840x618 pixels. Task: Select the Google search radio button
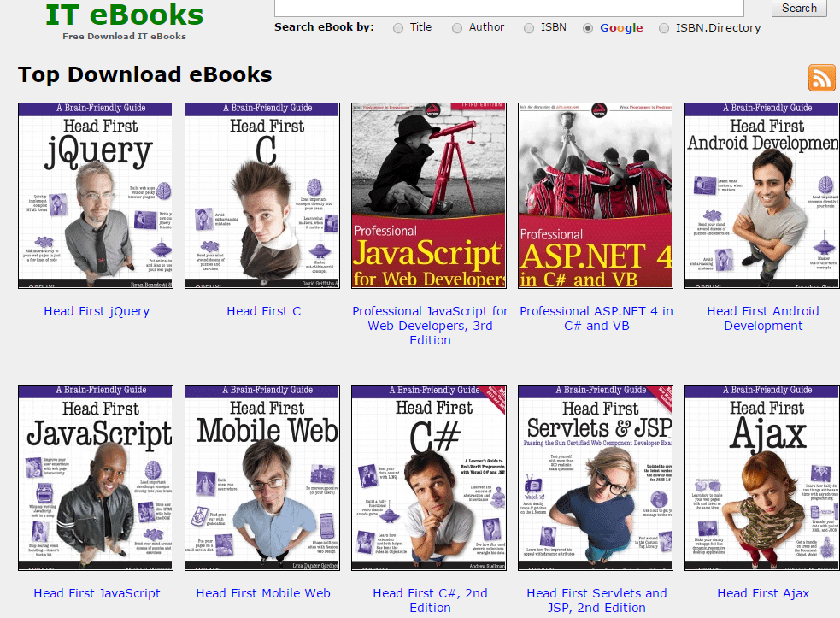pos(588,28)
